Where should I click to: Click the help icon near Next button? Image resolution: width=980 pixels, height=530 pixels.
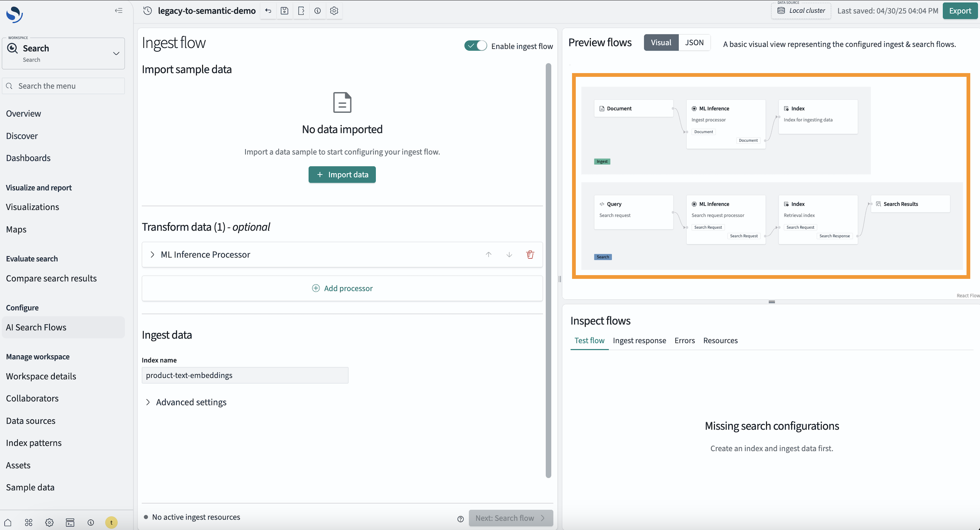click(460, 519)
